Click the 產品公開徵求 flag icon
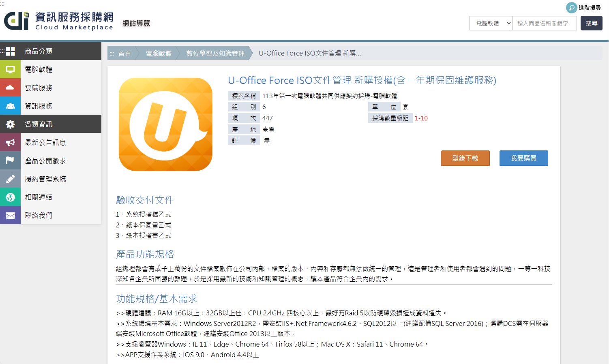This screenshot has width=609, height=364. tap(10, 161)
